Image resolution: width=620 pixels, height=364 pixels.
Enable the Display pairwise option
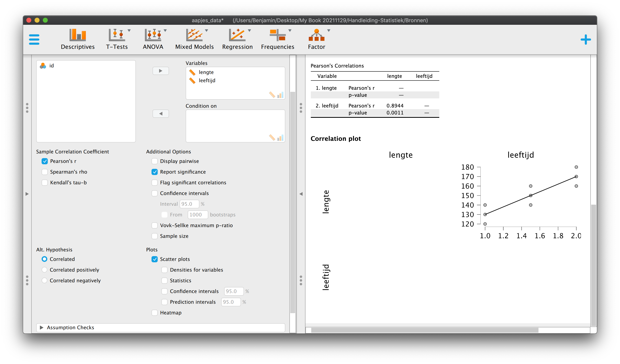tap(155, 161)
